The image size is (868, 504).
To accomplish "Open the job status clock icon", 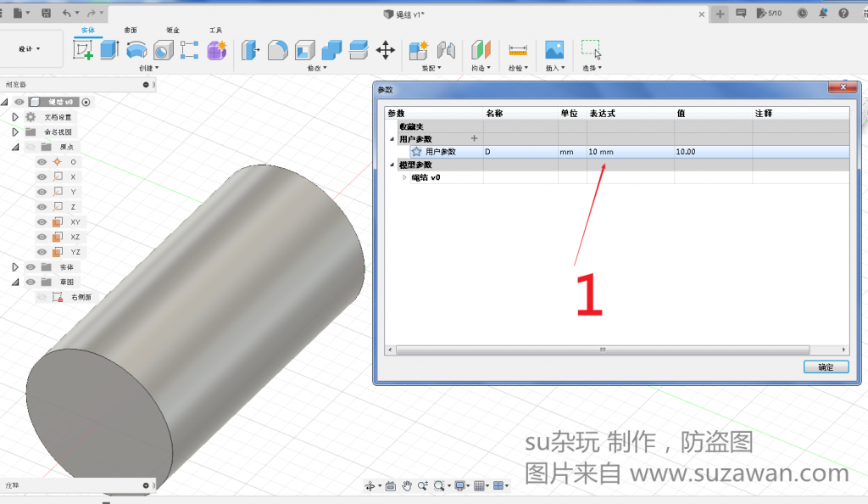I will [802, 14].
